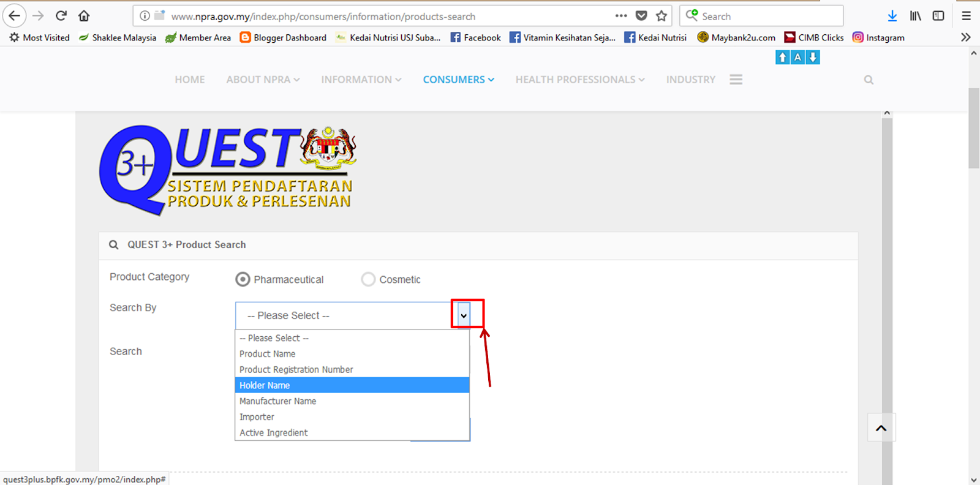Decrease font size with the down-arrow icon
Screen dimensions: 980x485
pos(813,58)
